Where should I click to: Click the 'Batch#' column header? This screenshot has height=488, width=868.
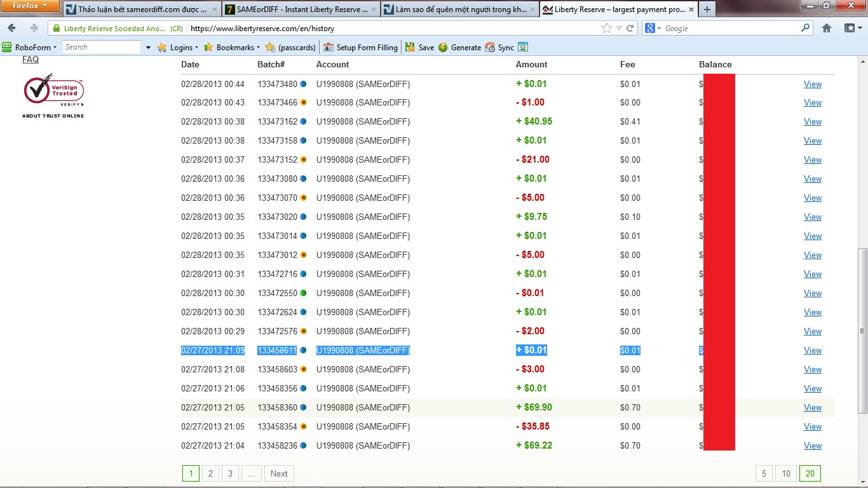click(271, 64)
